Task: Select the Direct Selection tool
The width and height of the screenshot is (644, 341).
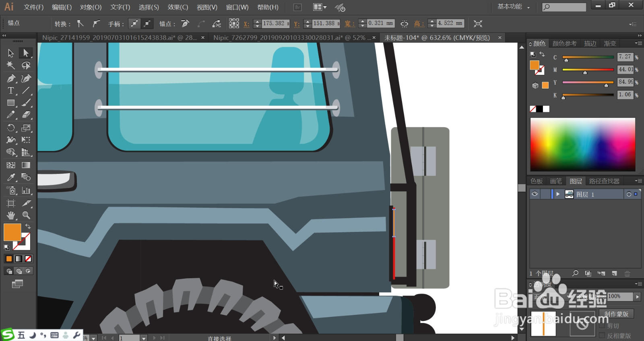Action: [x=26, y=53]
